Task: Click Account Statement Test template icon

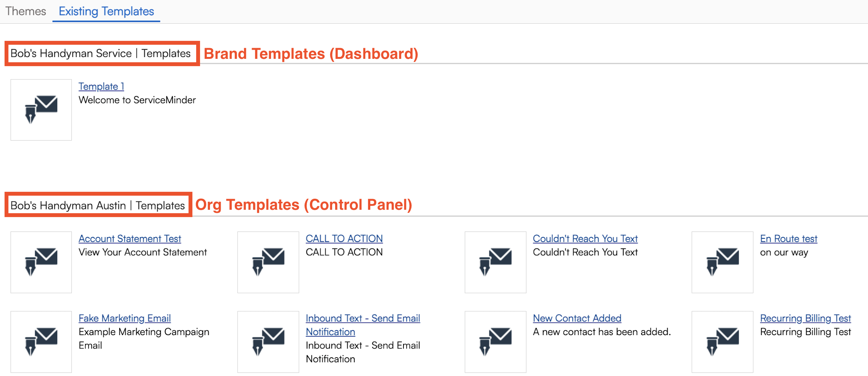Action: point(41,262)
